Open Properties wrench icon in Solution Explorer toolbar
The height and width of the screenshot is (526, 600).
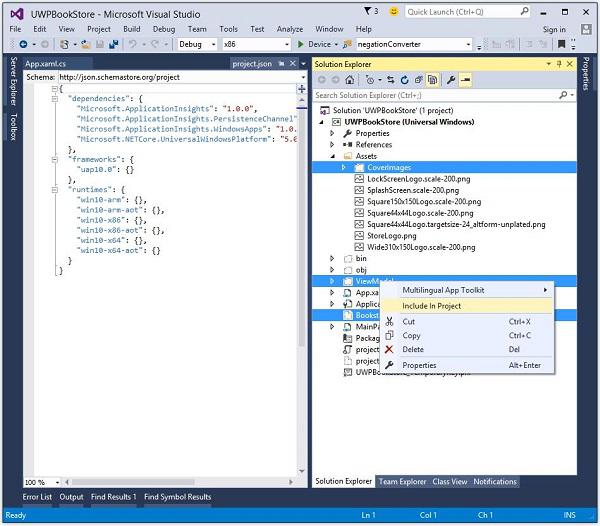[x=451, y=79]
